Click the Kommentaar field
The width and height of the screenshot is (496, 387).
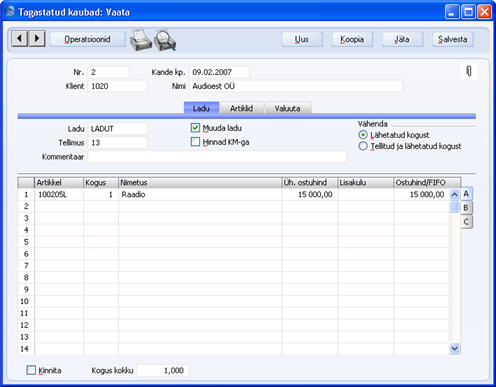(x=217, y=157)
